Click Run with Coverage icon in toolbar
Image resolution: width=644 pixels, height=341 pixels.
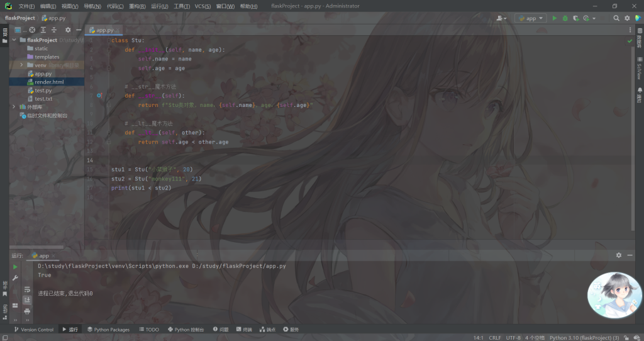click(575, 18)
